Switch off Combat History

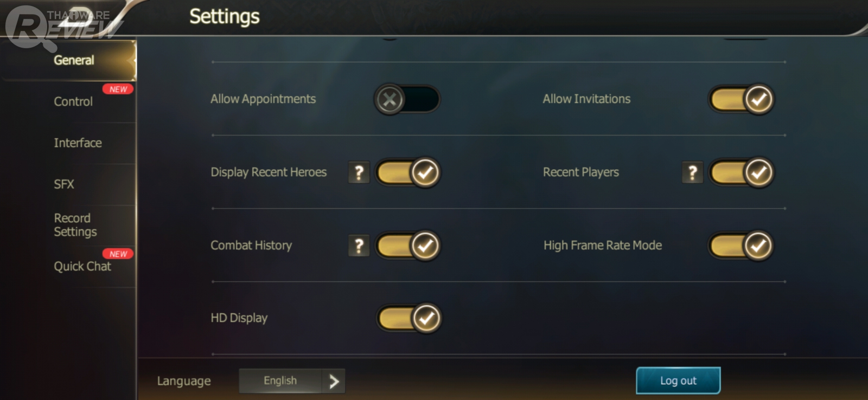pyautogui.click(x=408, y=246)
